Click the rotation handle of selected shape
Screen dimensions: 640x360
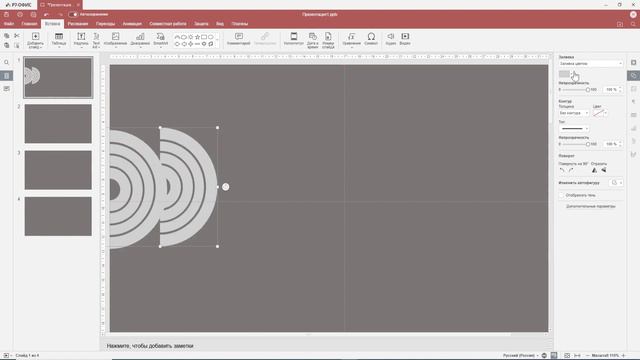[226, 187]
